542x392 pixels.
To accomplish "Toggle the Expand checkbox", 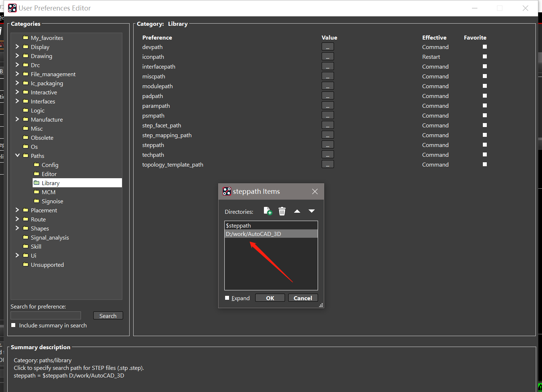I will [x=227, y=298].
